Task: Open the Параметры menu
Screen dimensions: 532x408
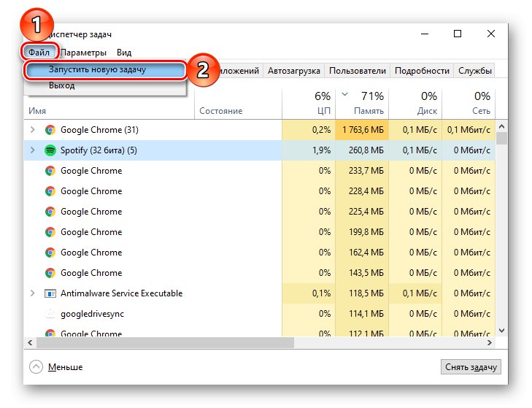Action: click(x=84, y=53)
